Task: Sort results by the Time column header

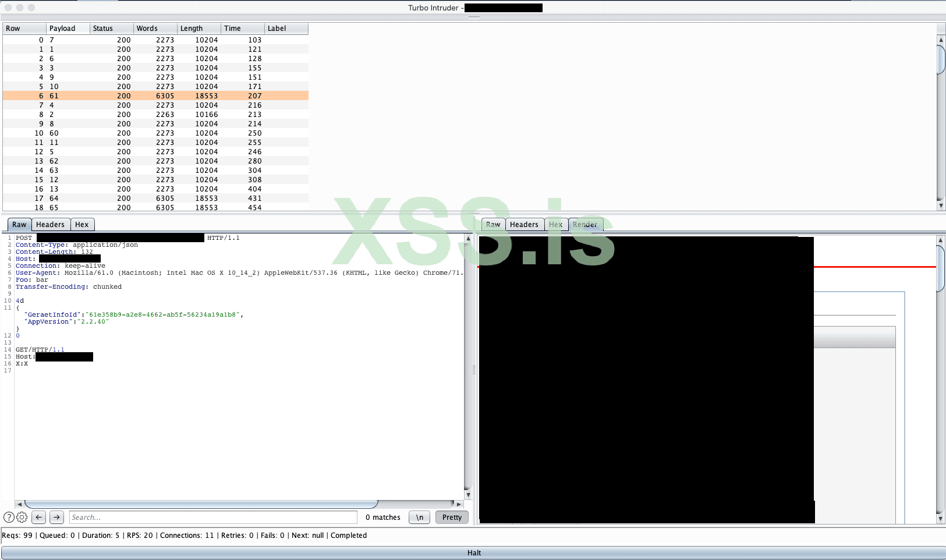Action: (243, 29)
